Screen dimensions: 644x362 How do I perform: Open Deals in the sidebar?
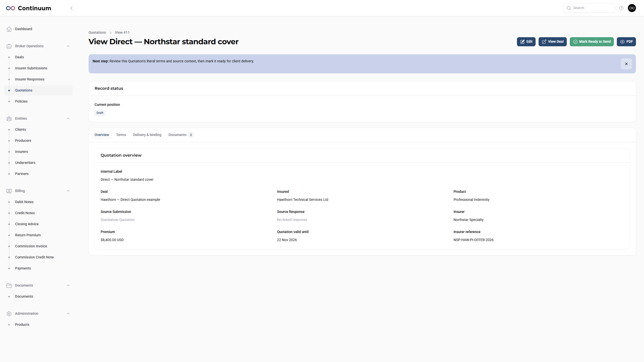click(38, 57)
